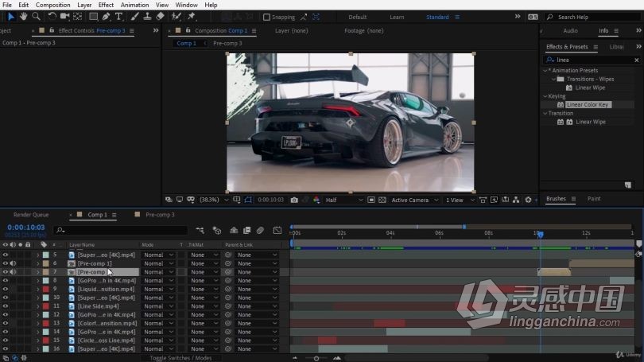Enable the frame blending switch in timeline
644x362 pixels.
(x=246, y=231)
